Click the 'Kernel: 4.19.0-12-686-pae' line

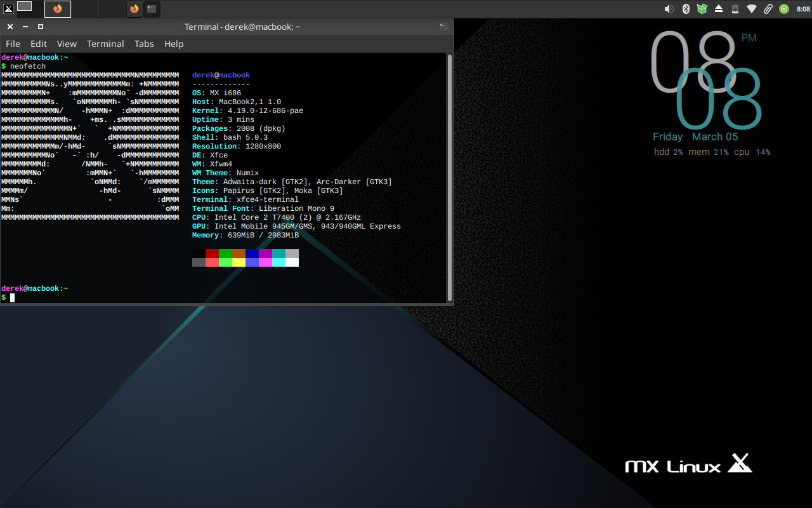pos(247,110)
